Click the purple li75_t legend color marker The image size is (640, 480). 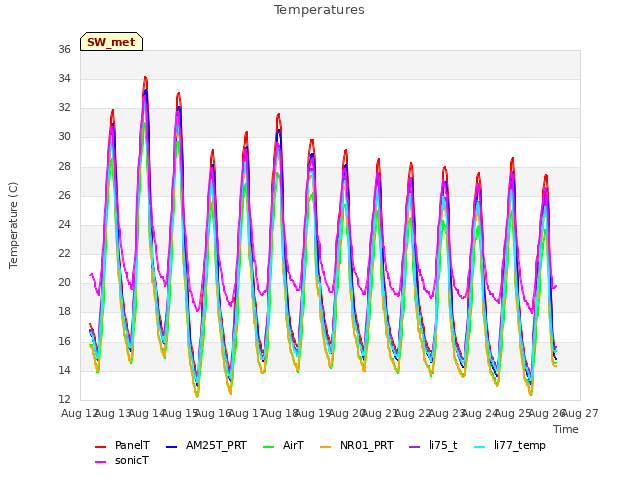click(415, 447)
